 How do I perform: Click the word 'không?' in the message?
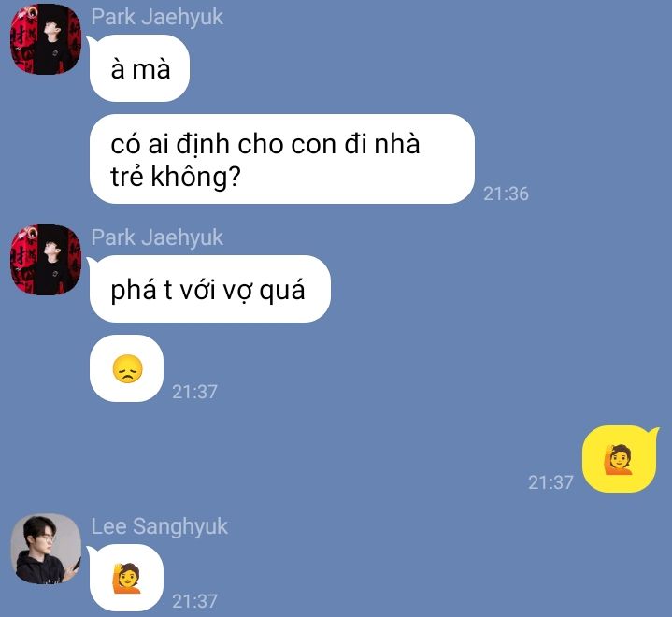[196, 177]
